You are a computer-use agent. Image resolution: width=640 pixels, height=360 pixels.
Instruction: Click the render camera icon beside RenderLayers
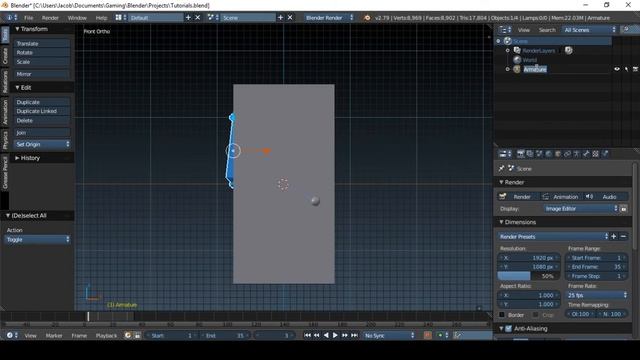pyautogui.click(x=569, y=50)
